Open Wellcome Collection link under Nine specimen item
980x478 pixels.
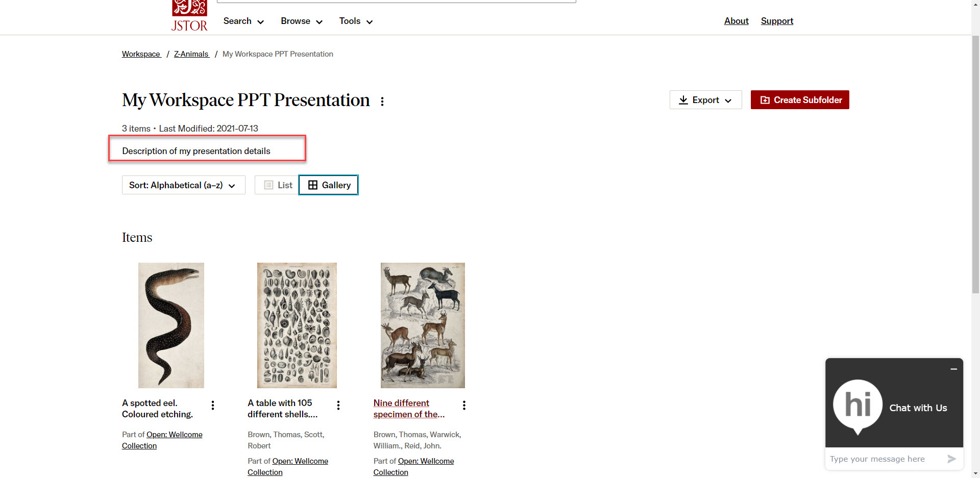[413, 467]
